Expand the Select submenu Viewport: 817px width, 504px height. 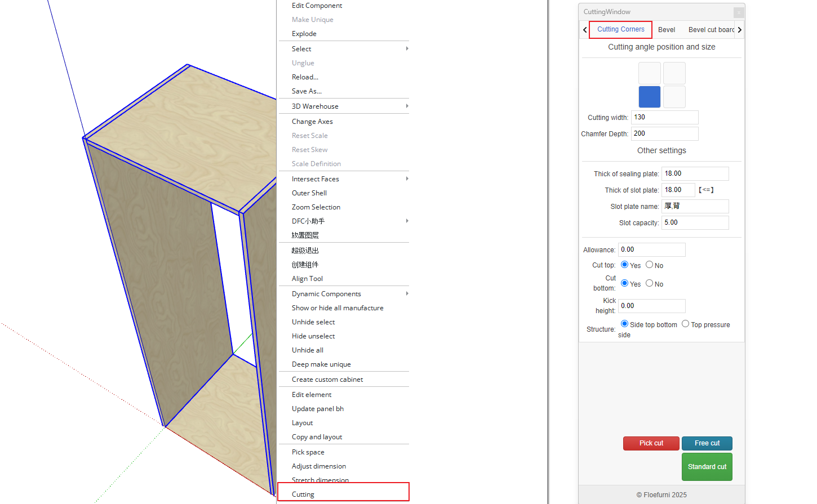point(344,49)
